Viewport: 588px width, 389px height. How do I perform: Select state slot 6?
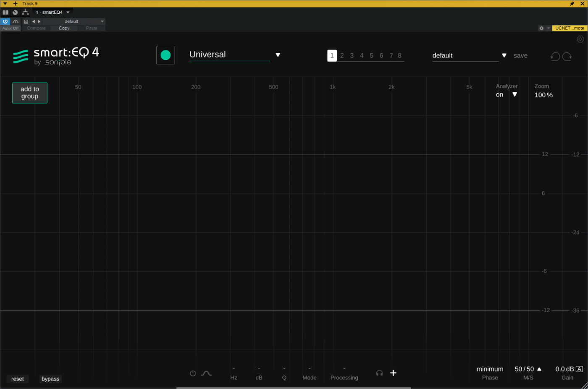(x=381, y=55)
